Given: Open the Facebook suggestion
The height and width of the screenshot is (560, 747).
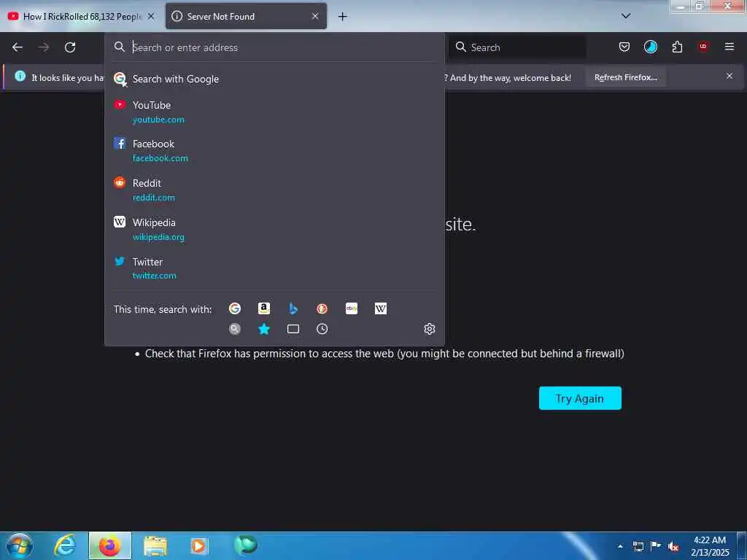Looking at the screenshot, I should point(274,150).
